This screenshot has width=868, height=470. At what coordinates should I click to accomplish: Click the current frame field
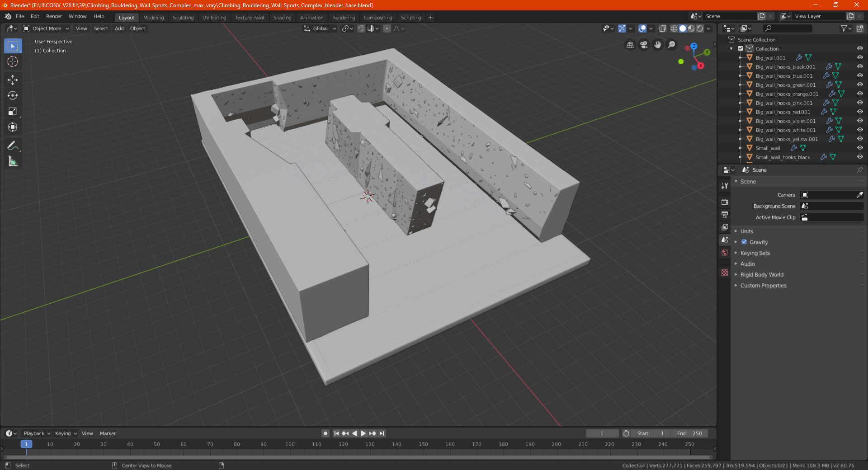pos(602,433)
